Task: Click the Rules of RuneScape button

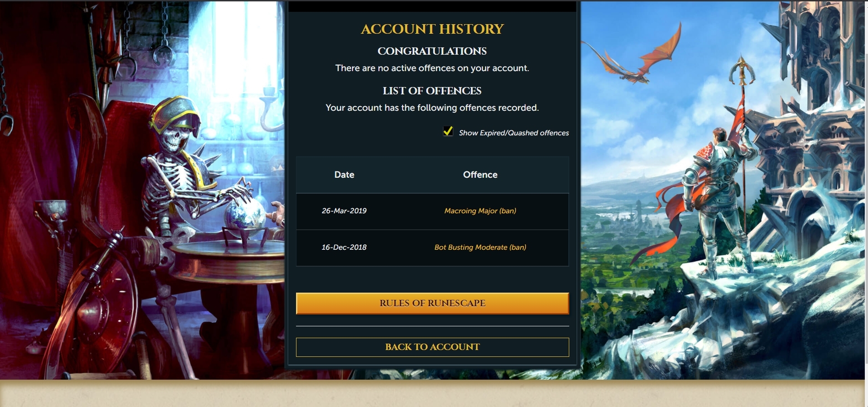Action: 432,303
